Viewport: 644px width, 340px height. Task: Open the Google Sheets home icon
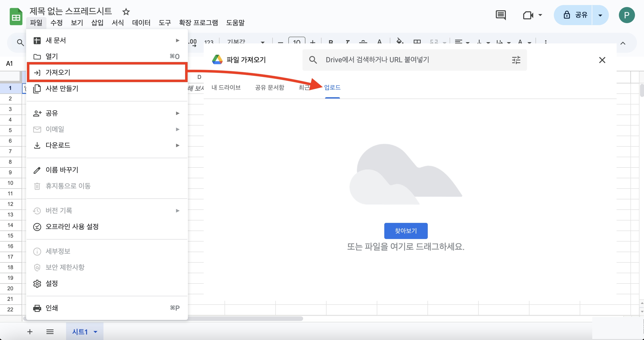coord(16,17)
